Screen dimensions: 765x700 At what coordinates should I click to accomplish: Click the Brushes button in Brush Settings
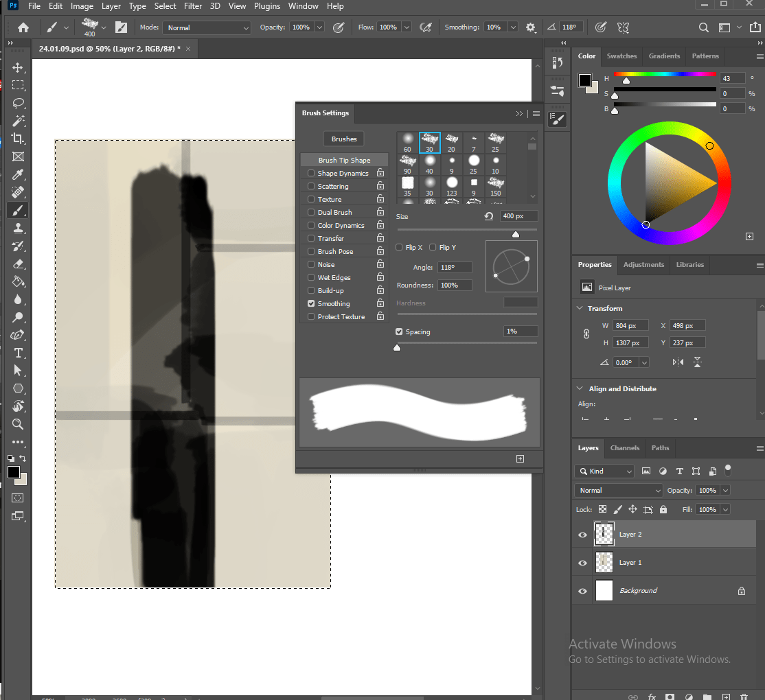click(343, 139)
